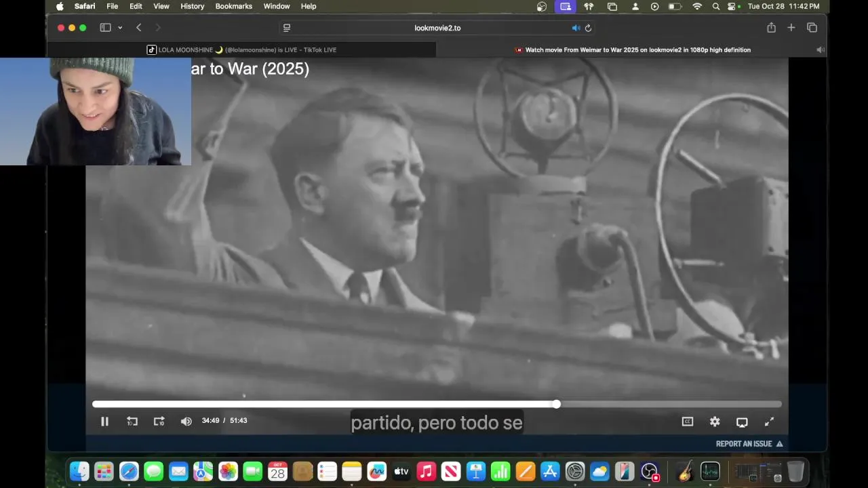Open the Window menu
Viewport: 868px width, 488px height.
[x=277, y=6]
